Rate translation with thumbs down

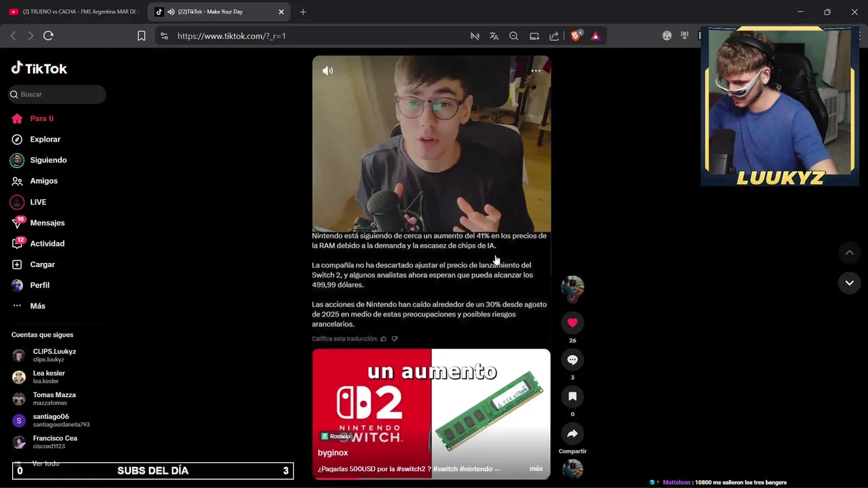[395, 339]
